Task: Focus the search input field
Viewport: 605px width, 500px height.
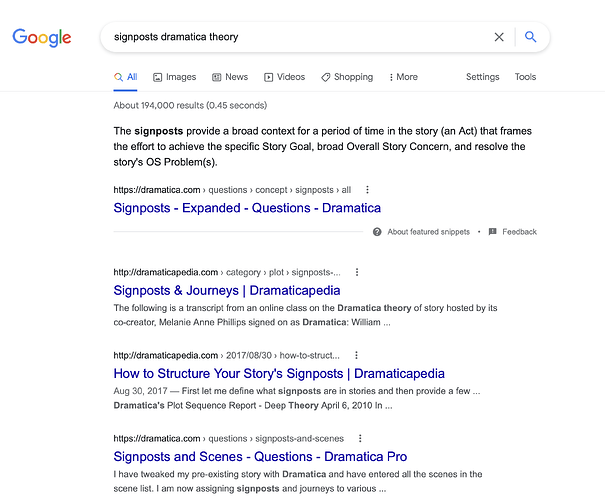Action: [290, 37]
